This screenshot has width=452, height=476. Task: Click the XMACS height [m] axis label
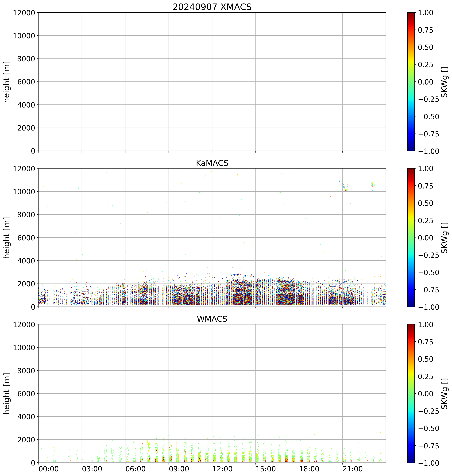point(7,82)
